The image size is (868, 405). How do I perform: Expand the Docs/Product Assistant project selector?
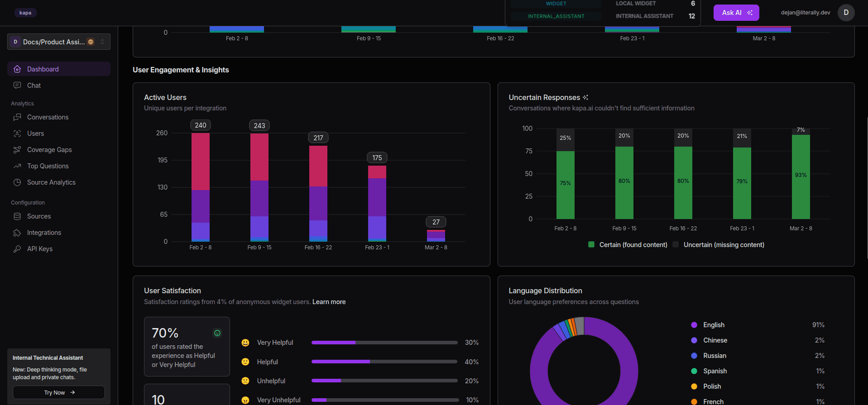click(x=59, y=42)
